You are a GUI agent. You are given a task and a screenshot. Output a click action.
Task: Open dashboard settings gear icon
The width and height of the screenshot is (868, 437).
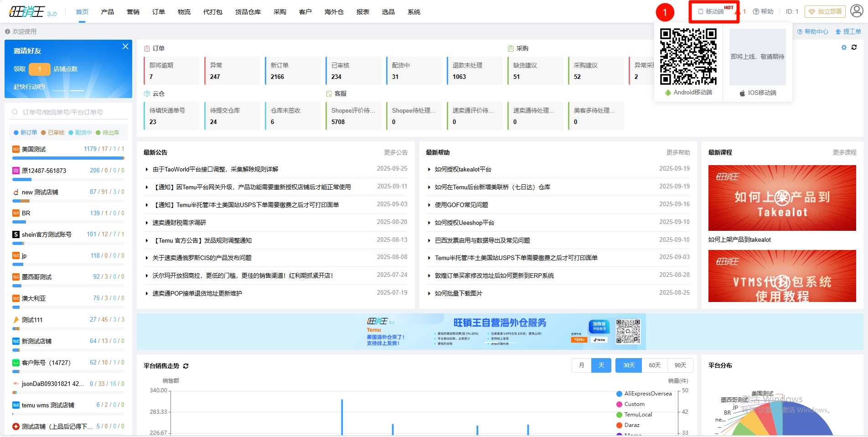[844, 47]
